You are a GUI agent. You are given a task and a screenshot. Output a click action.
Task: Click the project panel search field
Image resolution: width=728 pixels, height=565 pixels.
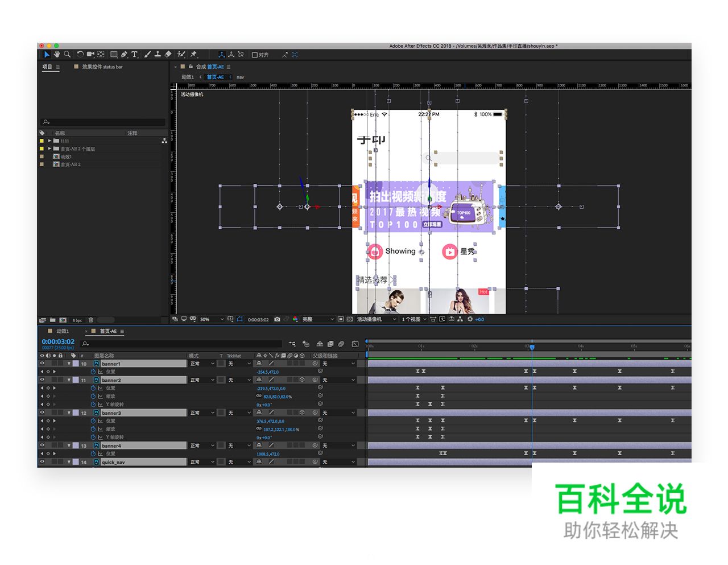(103, 122)
